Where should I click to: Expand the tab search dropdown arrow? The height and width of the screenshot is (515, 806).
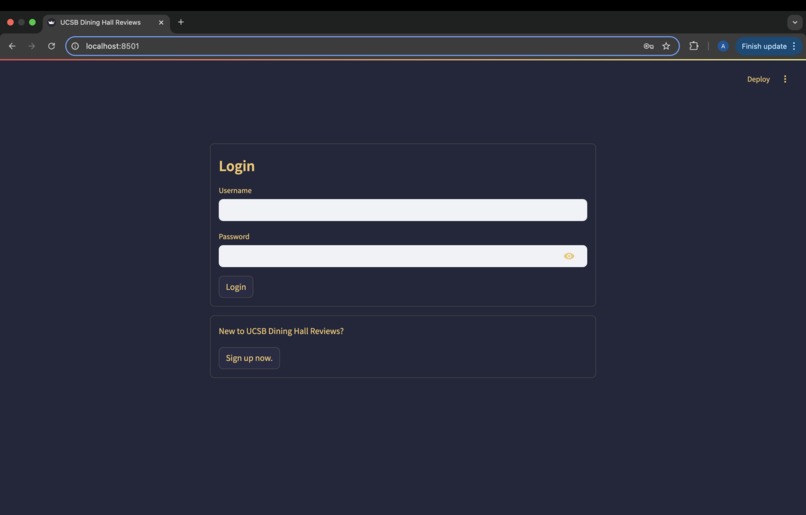[795, 23]
